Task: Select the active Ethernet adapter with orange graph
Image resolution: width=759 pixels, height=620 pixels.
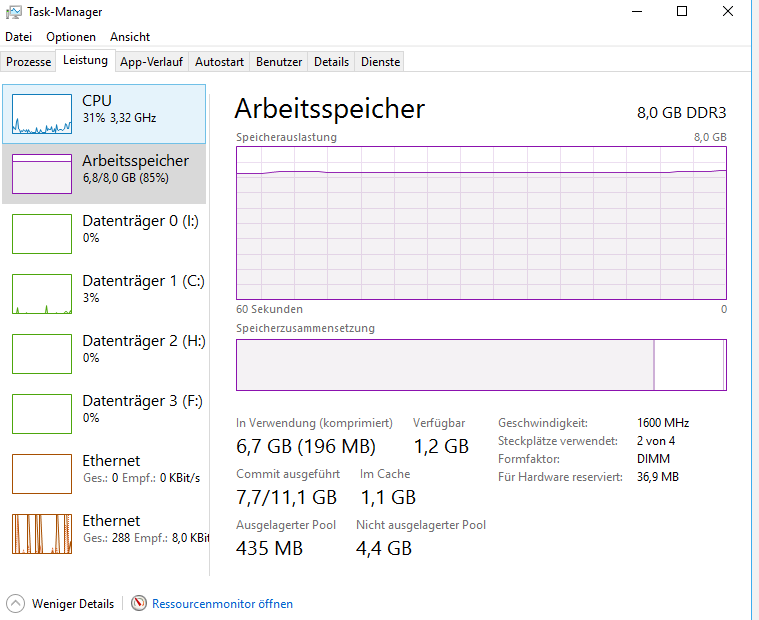Action: [42, 534]
